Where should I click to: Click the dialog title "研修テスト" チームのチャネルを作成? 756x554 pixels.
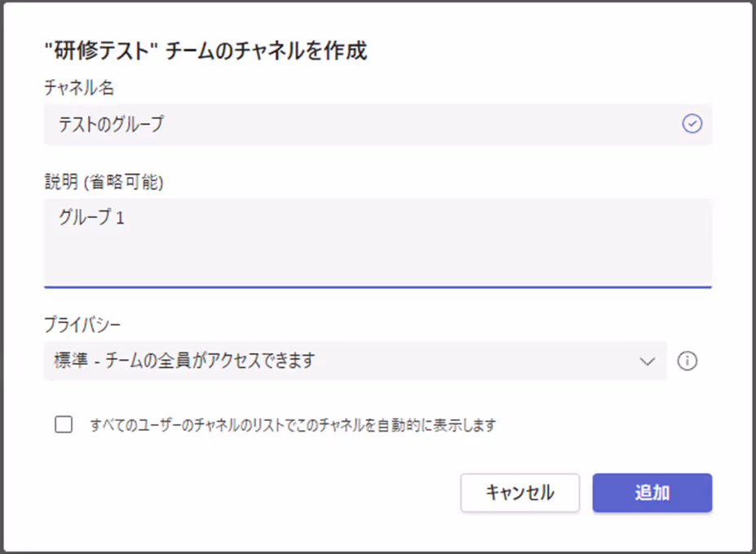(x=206, y=51)
